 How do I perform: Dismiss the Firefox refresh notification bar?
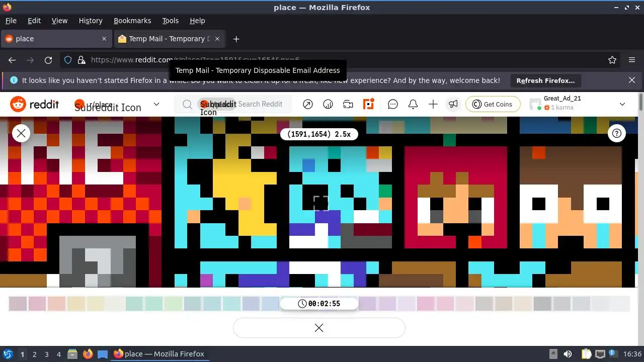coord(632,80)
